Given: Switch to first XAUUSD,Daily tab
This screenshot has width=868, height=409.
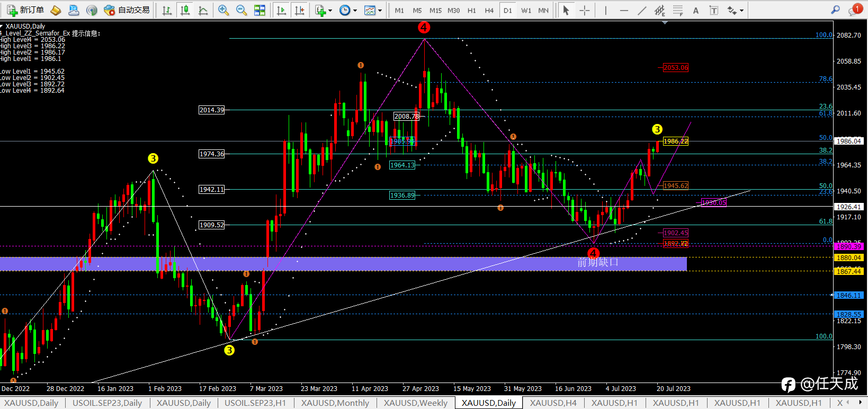Looking at the screenshot, I should (31, 403).
